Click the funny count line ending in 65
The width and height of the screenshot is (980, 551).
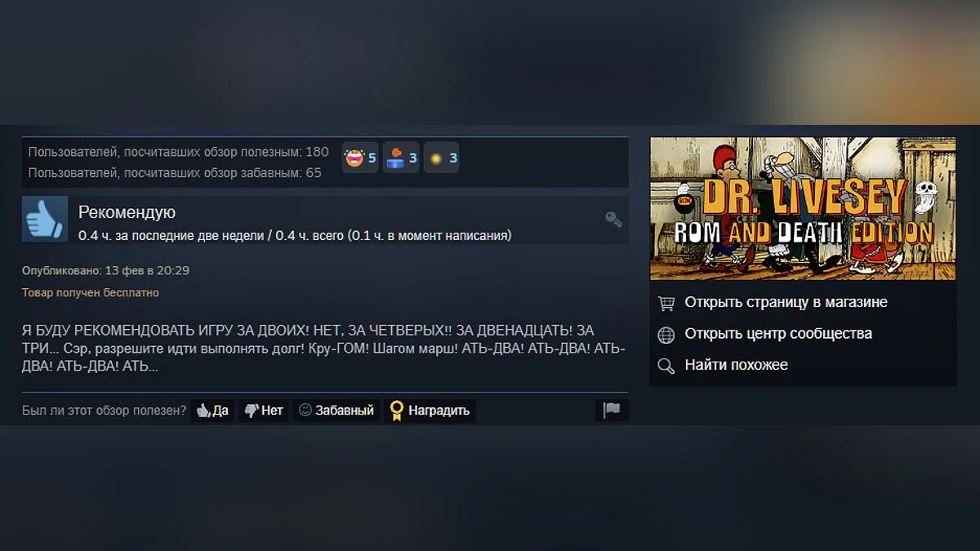pos(175,172)
